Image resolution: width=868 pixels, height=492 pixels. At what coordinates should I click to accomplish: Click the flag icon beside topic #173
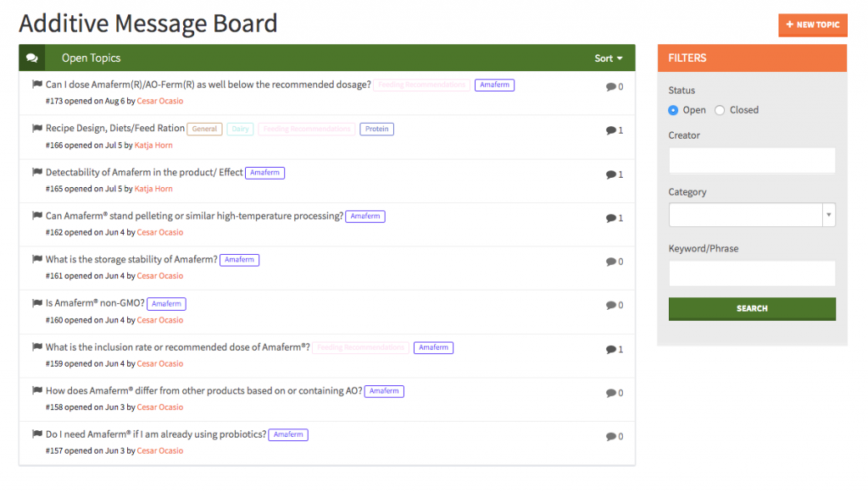pyautogui.click(x=37, y=84)
